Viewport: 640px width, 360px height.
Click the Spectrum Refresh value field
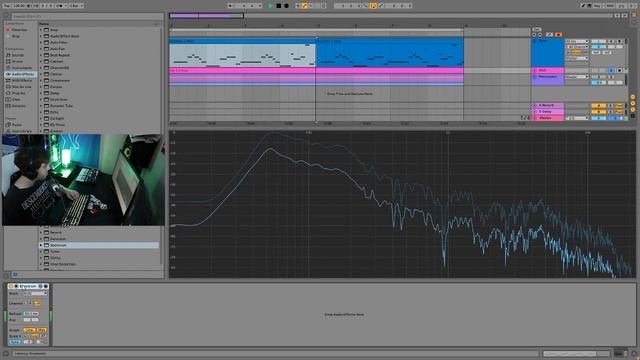coord(31,313)
